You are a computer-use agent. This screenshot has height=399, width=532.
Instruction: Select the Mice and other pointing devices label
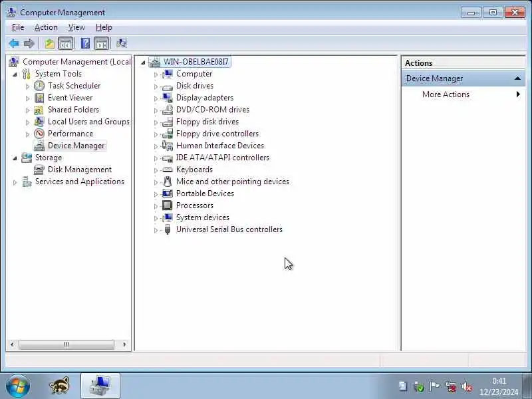(232, 182)
